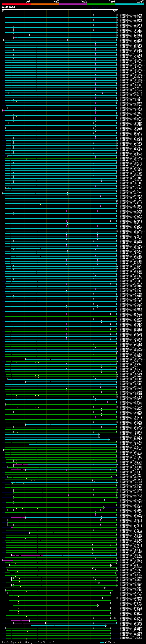Select hit label UniRef100_B2XYE5

pyautogui.click(x=131, y=35)
